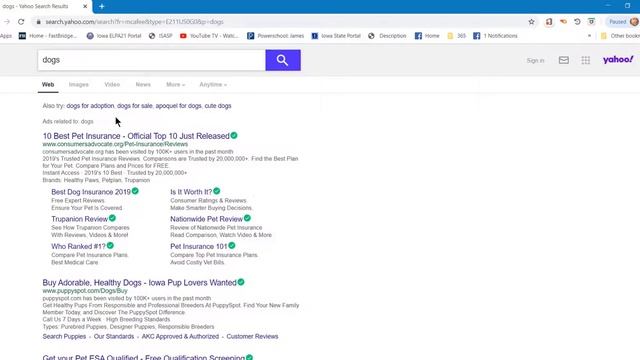Try the cute dogs suggestion
640x360 pixels.
coord(218,106)
